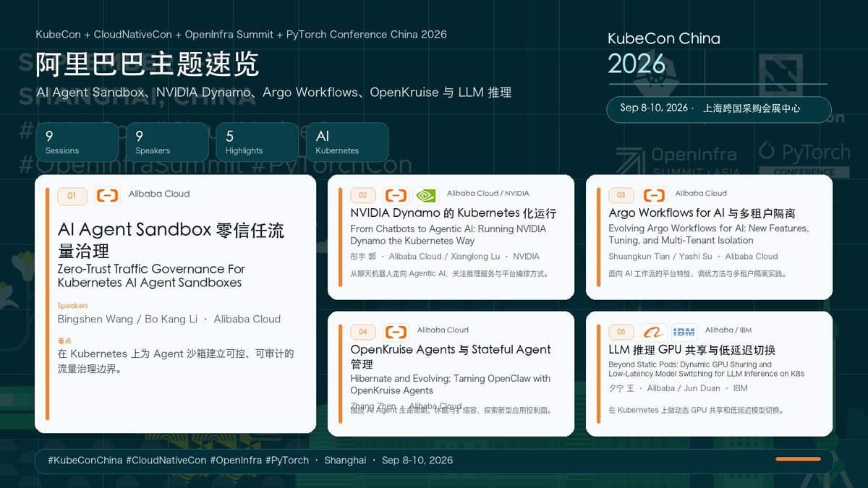Image resolution: width=868 pixels, height=488 pixels.
Task: Click the subtitle listing AI Agent Sandbox、NVIDIA Dynamo
Action: pyautogui.click(x=274, y=93)
